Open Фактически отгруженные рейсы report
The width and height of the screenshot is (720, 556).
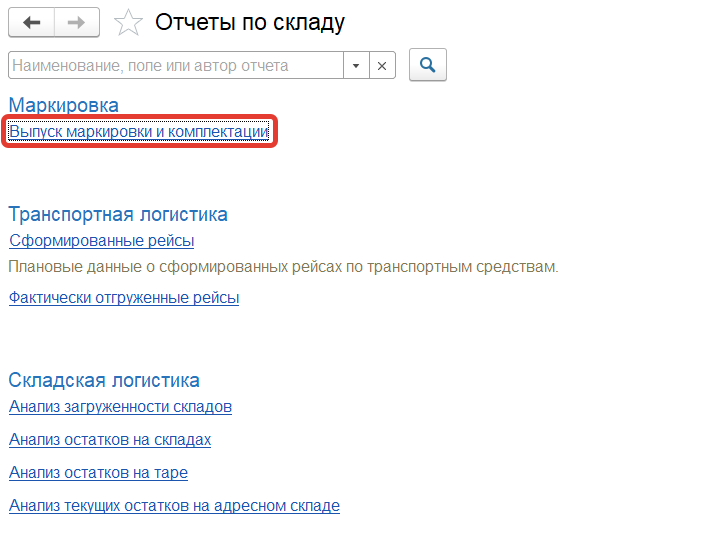point(124,297)
